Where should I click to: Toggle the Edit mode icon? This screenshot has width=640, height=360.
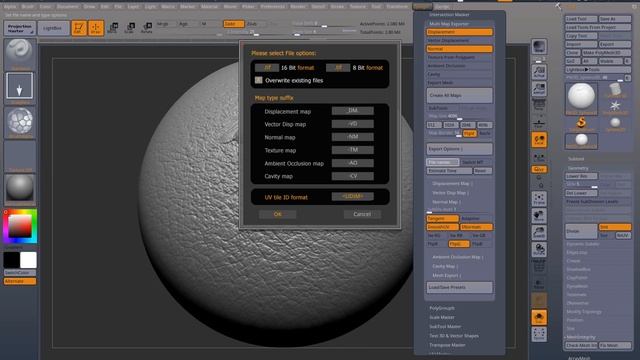(x=79, y=28)
